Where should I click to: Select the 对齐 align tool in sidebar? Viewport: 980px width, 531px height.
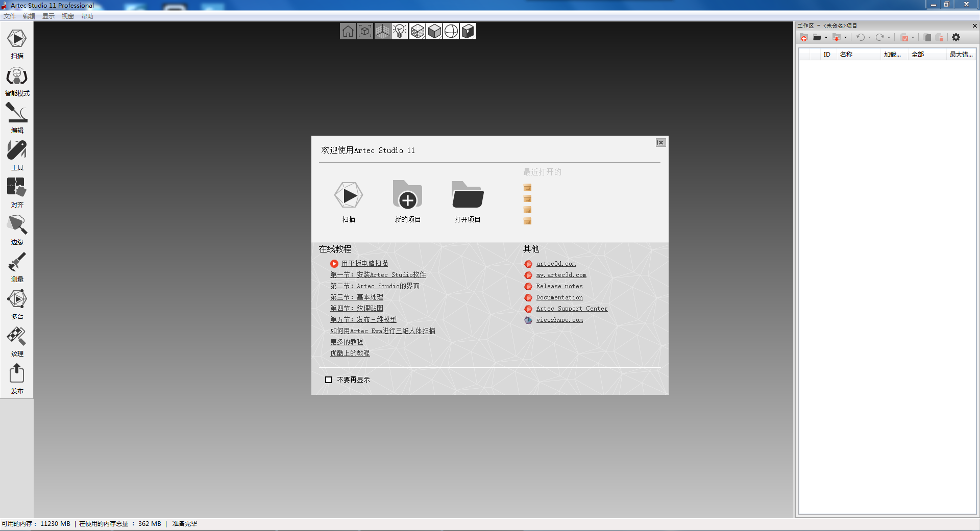click(x=17, y=188)
